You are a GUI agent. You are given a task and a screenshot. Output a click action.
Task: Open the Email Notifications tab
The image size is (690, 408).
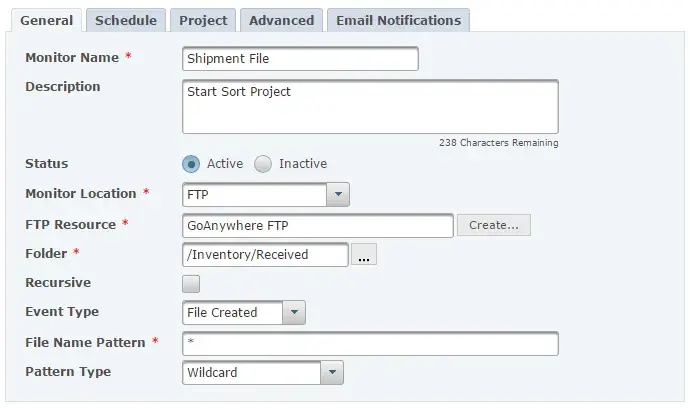[398, 20]
